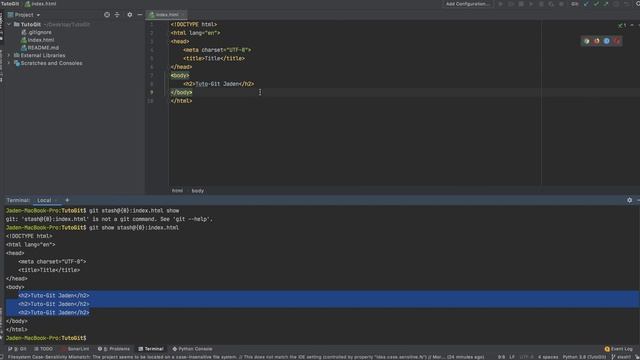640x360 pixels.
Task: Open page in Firefox browser icon
Action: tap(597, 41)
